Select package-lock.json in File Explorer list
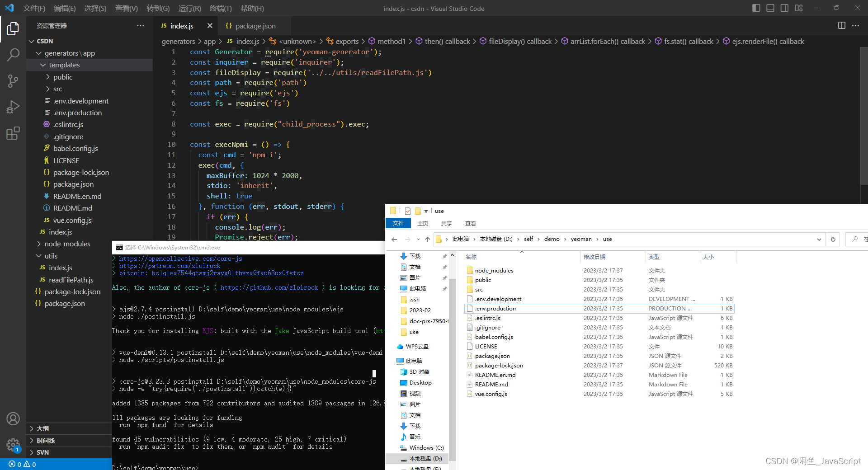This screenshot has width=868, height=470. [x=499, y=366]
